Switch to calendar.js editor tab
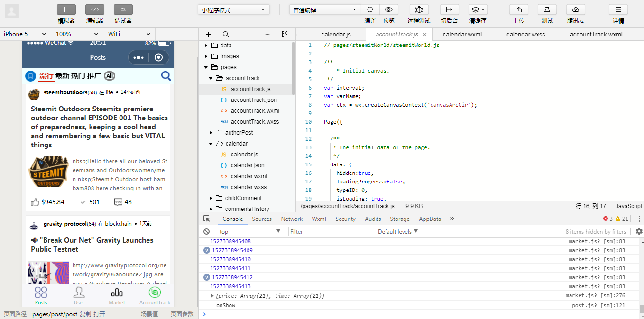 [x=336, y=34]
